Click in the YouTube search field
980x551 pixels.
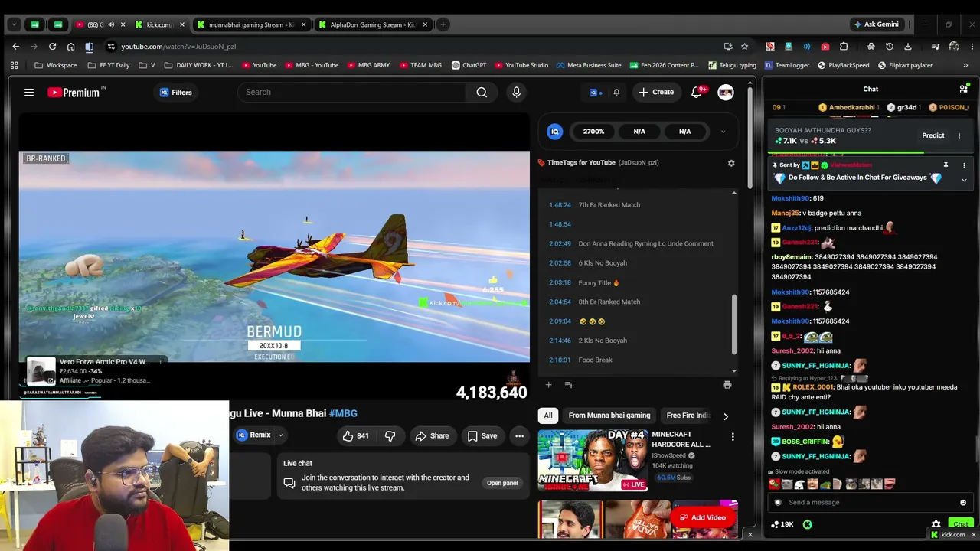352,93
